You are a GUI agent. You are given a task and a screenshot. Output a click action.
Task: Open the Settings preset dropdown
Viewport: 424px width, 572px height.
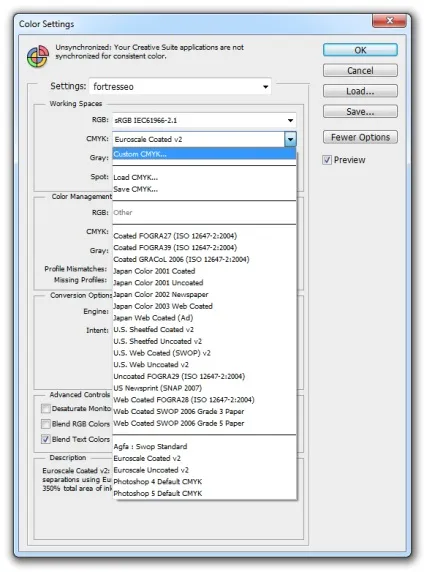pyautogui.click(x=180, y=86)
